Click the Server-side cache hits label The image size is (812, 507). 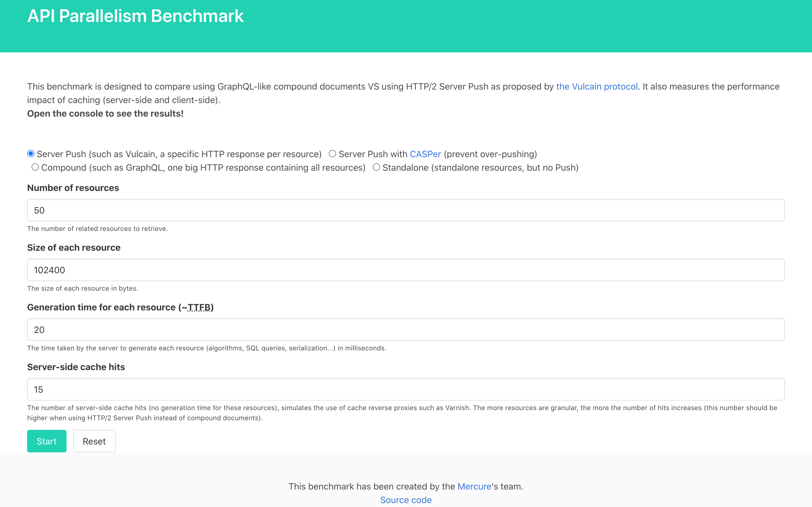coord(76,367)
